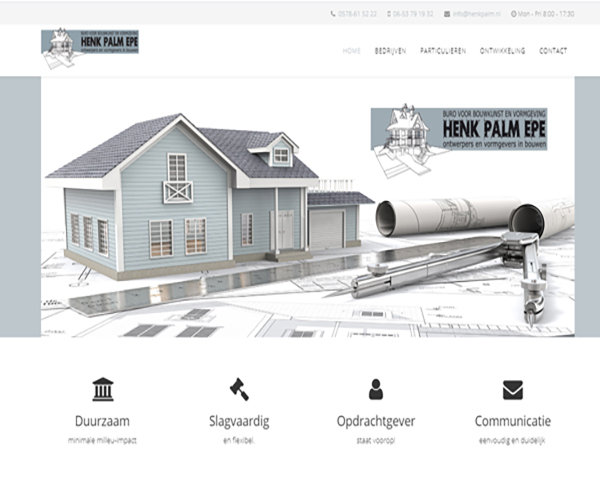This screenshot has height=492, width=600.
Task: Navigate to the Contact page
Action: pyautogui.click(x=553, y=50)
